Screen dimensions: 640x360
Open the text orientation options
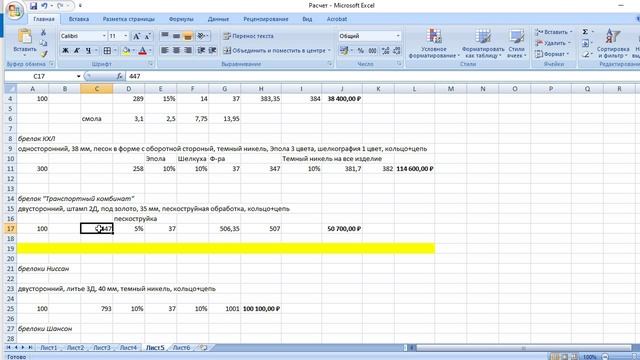[202, 36]
